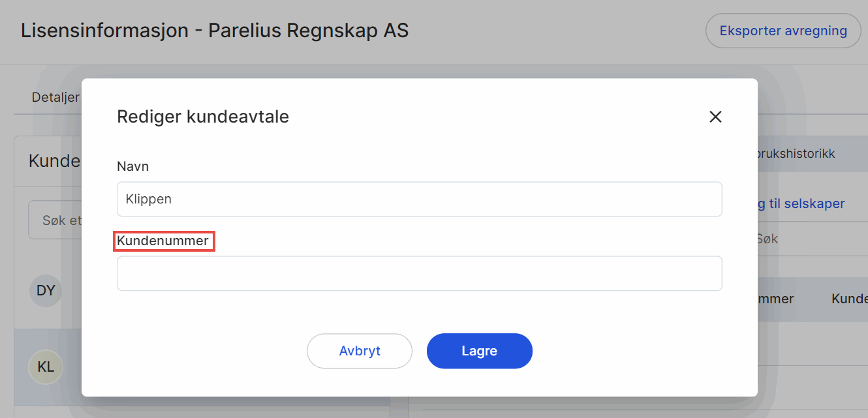Click the Eksporter avregning button
The height and width of the screenshot is (418, 868).
(x=783, y=31)
